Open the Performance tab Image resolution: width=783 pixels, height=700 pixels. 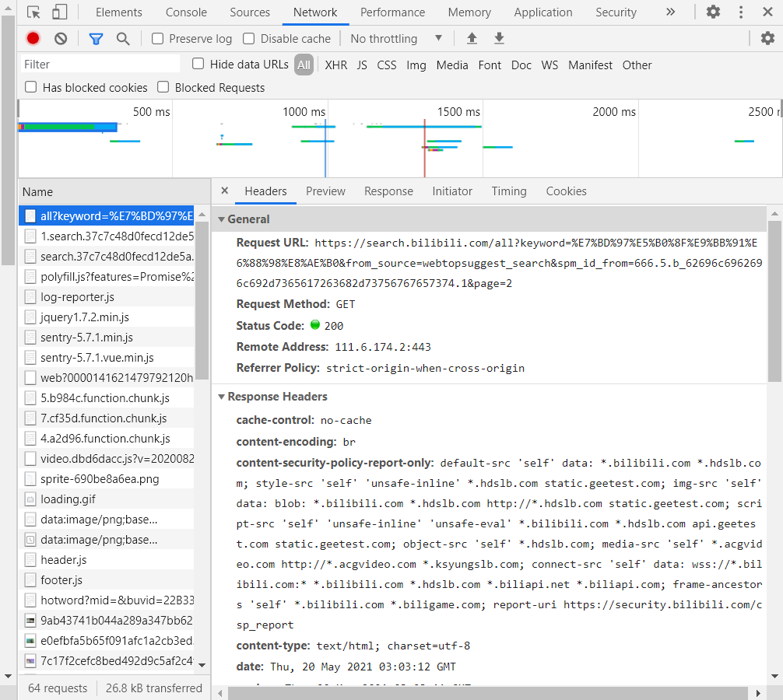(x=392, y=12)
